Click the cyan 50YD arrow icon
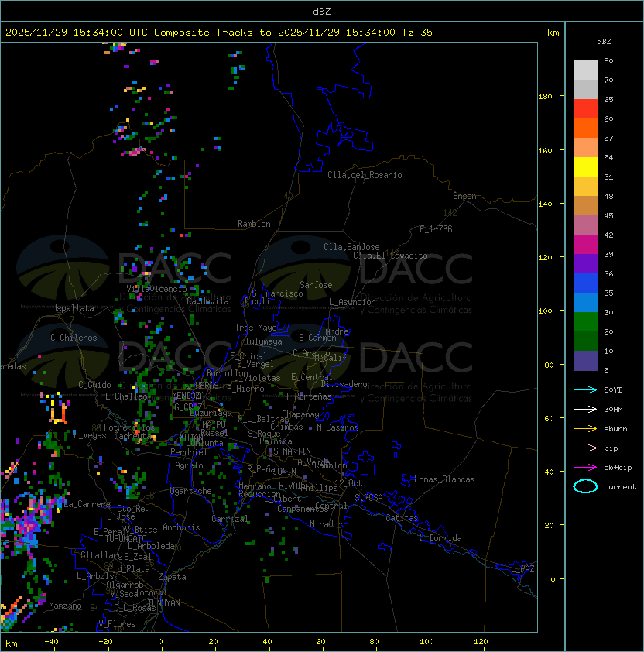 [x=585, y=389]
